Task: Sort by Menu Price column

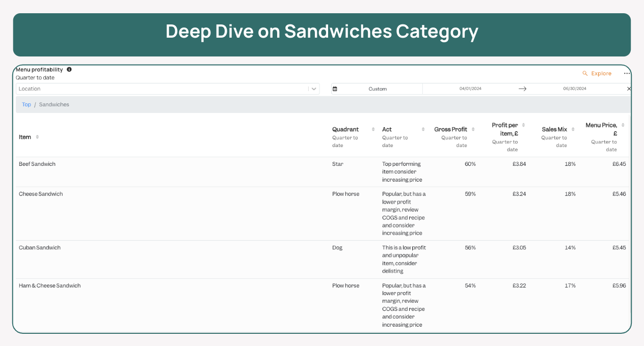Action: [x=623, y=125]
